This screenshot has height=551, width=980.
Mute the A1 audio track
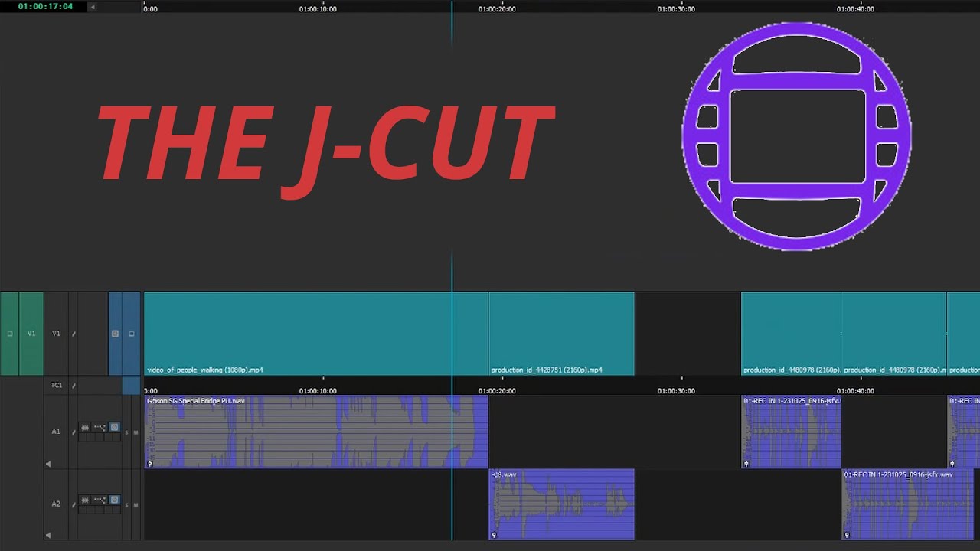136,432
